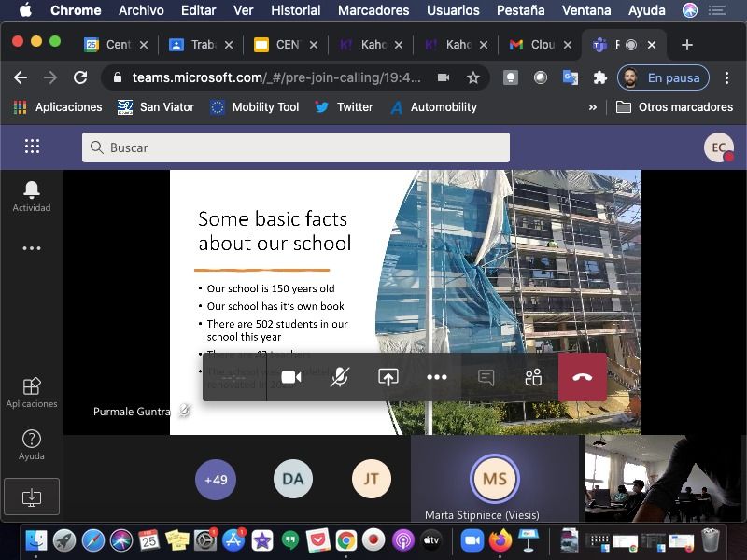Open Archivo menu
Viewport: 747px width, 560px height.
(x=141, y=10)
